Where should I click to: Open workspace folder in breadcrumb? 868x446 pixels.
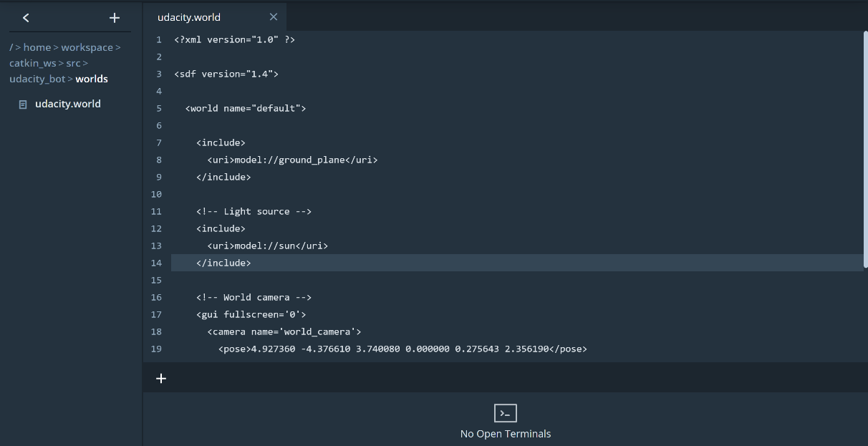pyautogui.click(x=87, y=47)
